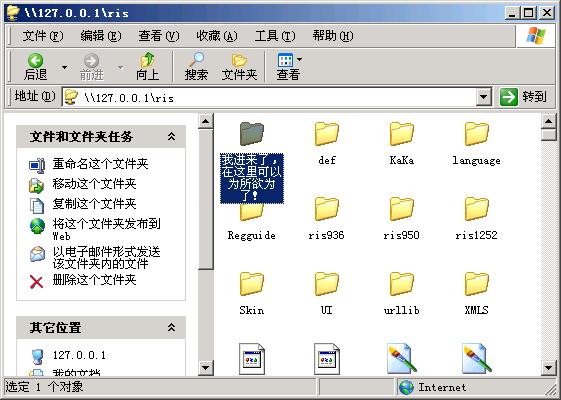Select the highlighted dark folder icon
The height and width of the screenshot is (400, 561).
[x=252, y=133]
